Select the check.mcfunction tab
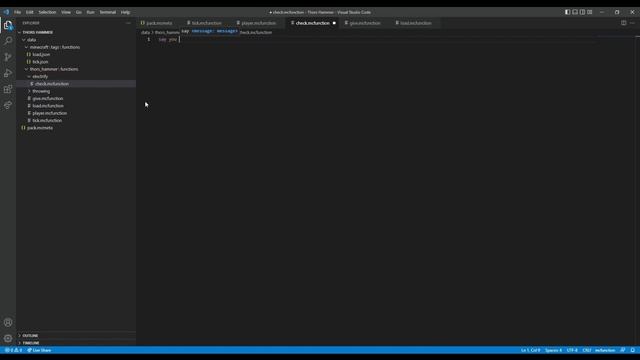The height and width of the screenshot is (360, 640). (312, 23)
